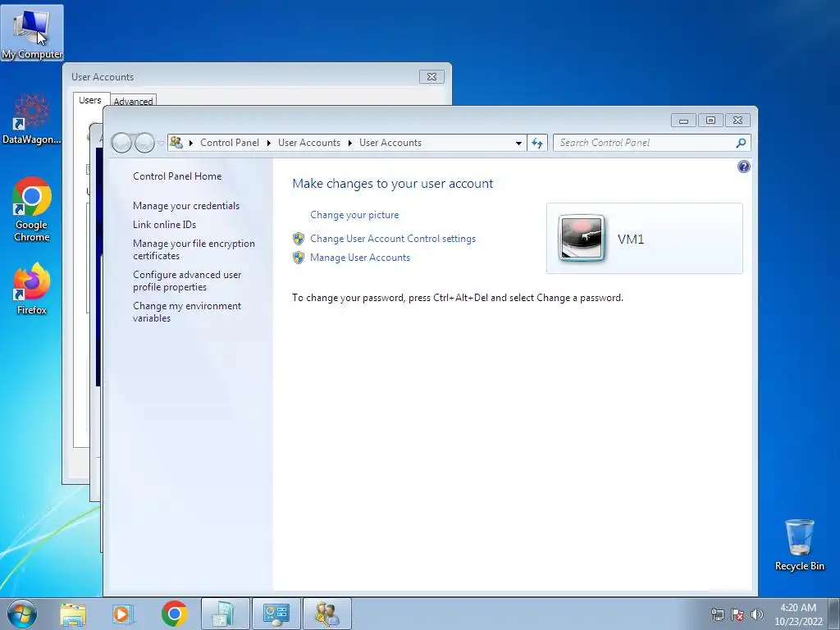Click the taskbar clock showing 4:20 AM

798,614
